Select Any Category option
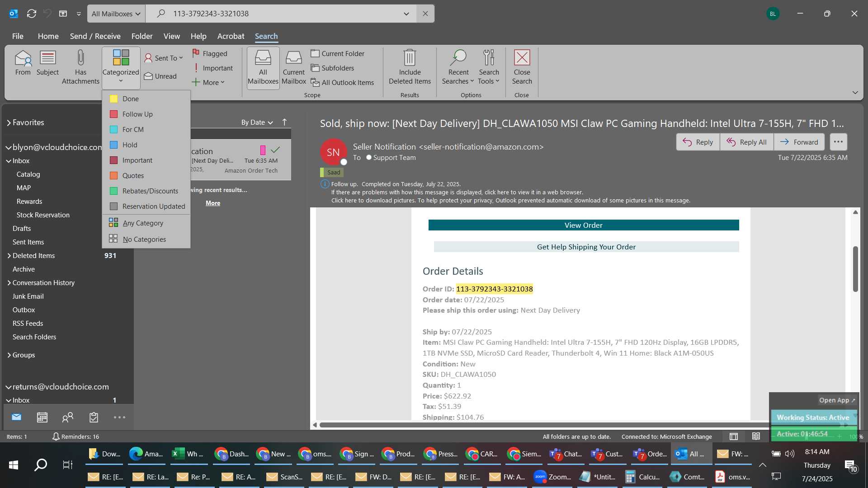This screenshot has width=868, height=488. (x=146, y=223)
